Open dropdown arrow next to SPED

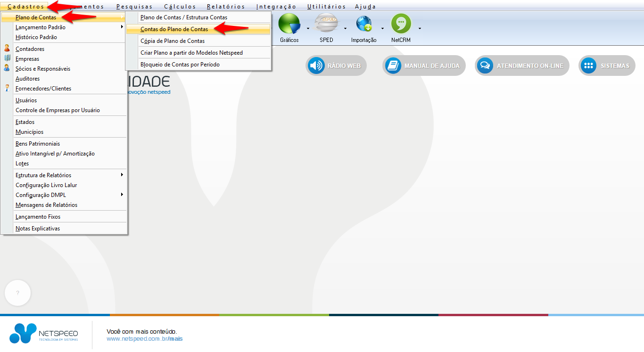[x=345, y=28]
